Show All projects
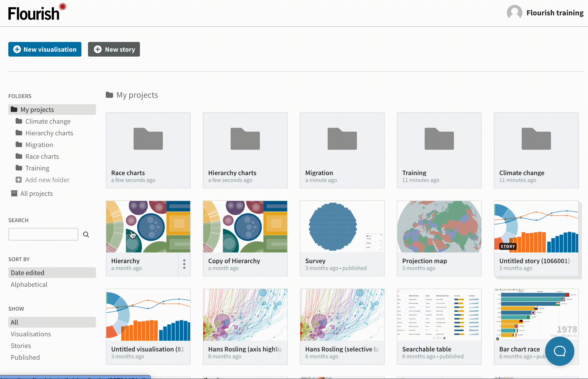Viewport: 588px width, 379px height. click(36, 193)
